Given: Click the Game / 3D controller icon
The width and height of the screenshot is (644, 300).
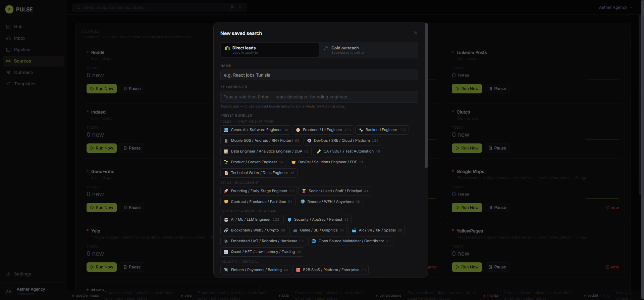Looking at the screenshot, I should tap(295, 230).
